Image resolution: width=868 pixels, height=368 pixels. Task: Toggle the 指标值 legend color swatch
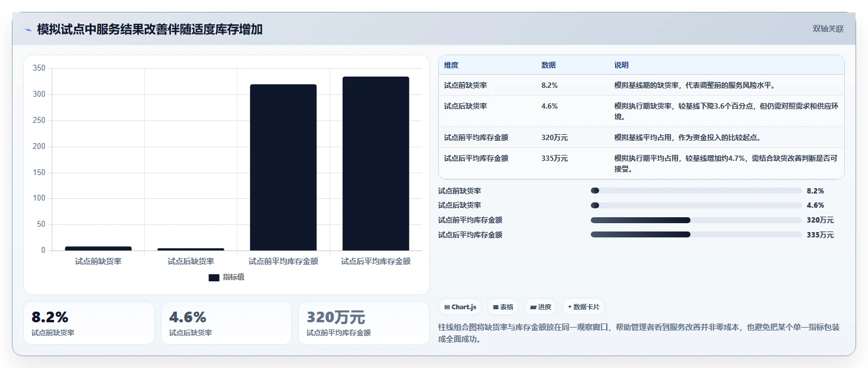pyautogui.click(x=214, y=277)
